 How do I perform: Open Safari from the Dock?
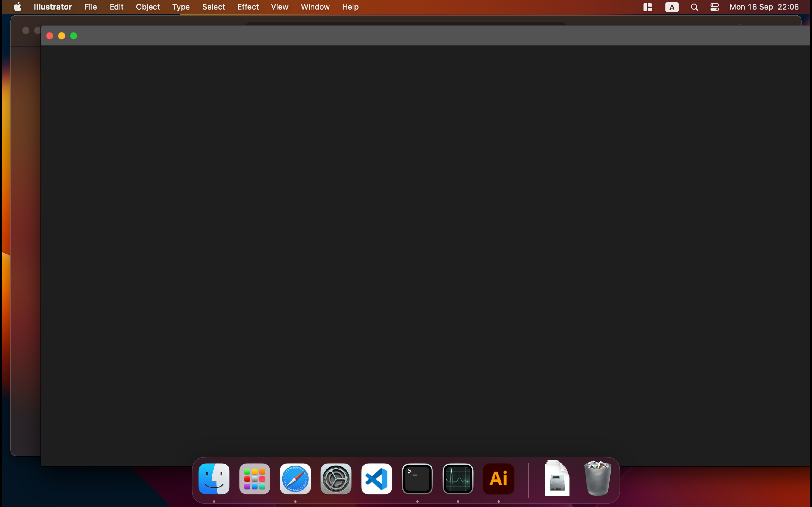(x=295, y=478)
